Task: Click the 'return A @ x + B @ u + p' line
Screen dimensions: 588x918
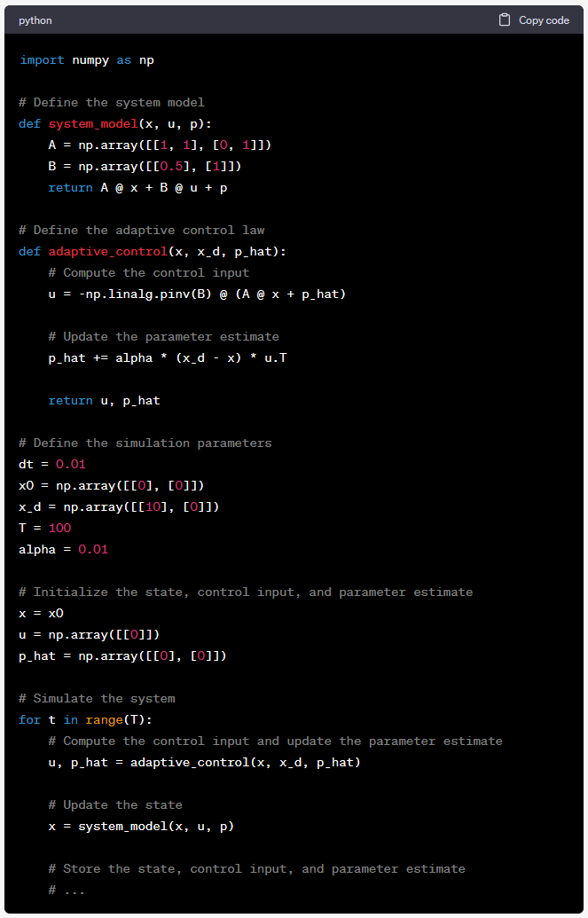Action: (x=137, y=187)
